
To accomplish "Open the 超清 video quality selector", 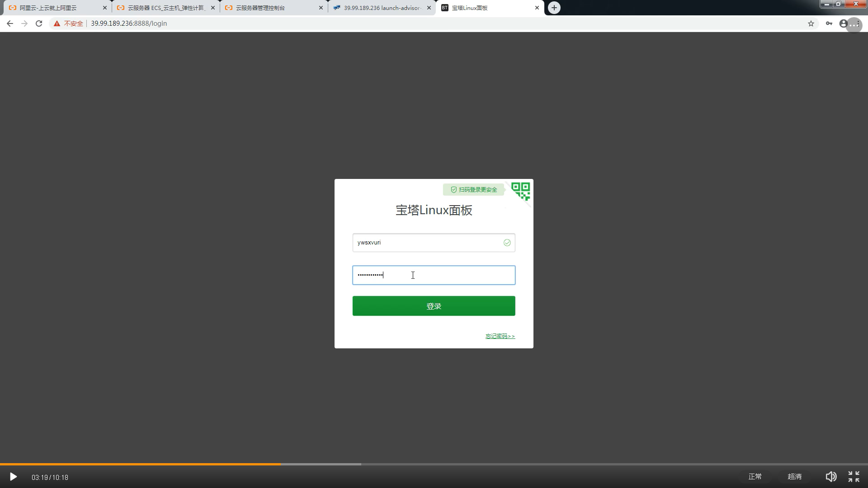I will [794, 477].
